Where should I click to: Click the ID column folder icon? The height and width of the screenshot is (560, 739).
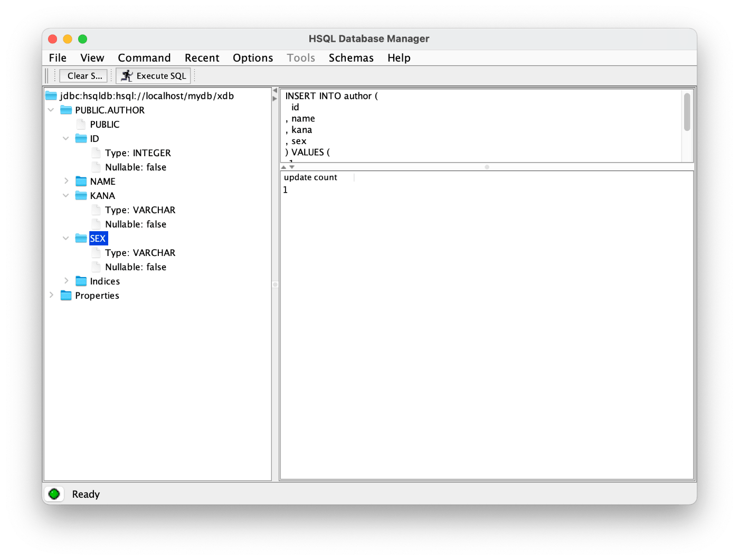(x=81, y=138)
